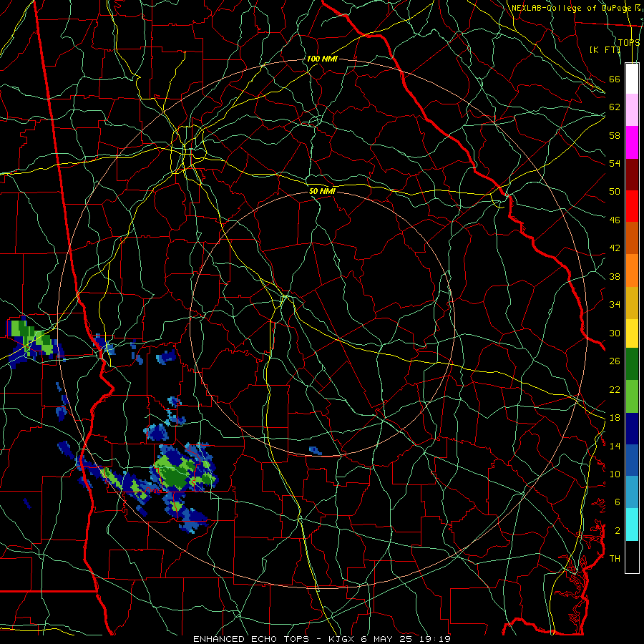Screen dimensions: 644x644
Task: Click the cyan legend color band
Action: tap(632, 525)
